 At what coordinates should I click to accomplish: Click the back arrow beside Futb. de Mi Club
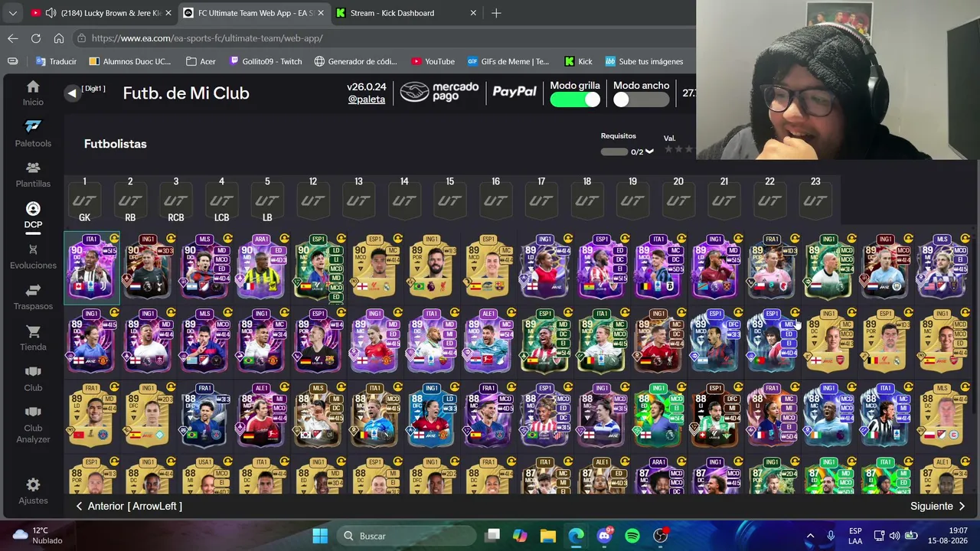(x=72, y=93)
